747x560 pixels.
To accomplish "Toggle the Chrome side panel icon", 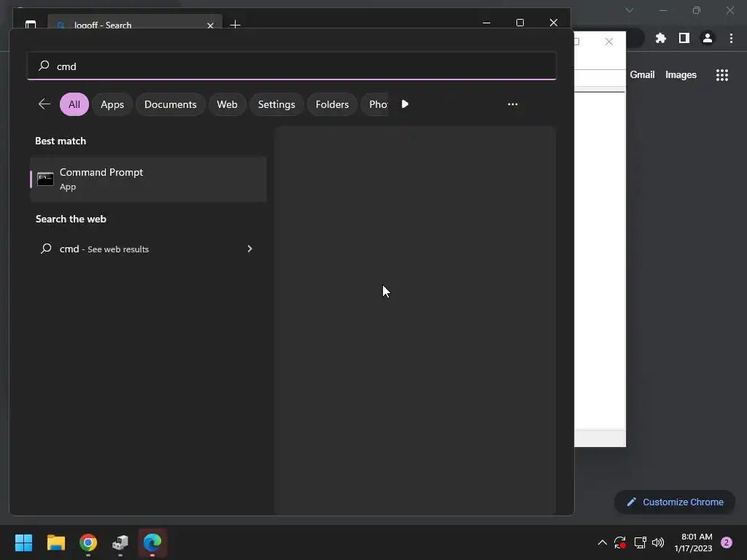I will pos(684,38).
